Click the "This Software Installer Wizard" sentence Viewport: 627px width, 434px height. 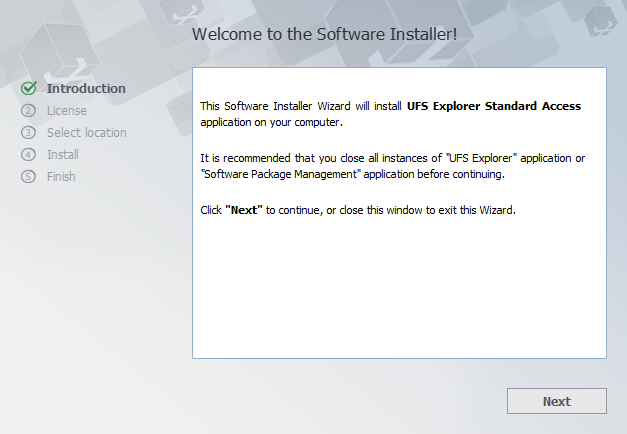click(390, 114)
